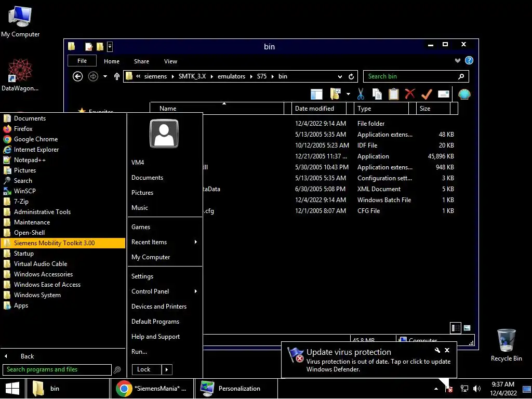Viewport: 532px width, 399px height.
Task: Open Notepad++ from the Start menu
Action: [x=63, y=160]
